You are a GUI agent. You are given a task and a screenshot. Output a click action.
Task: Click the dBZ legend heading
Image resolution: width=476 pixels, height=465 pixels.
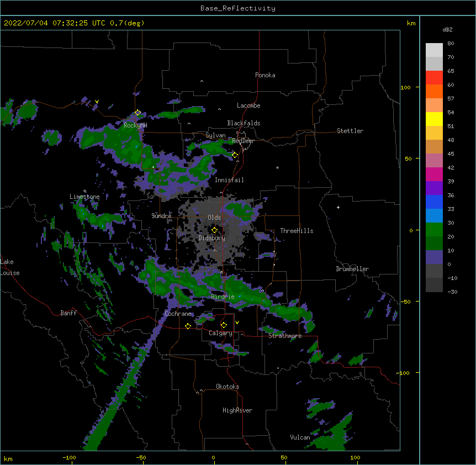pos(447,30)
